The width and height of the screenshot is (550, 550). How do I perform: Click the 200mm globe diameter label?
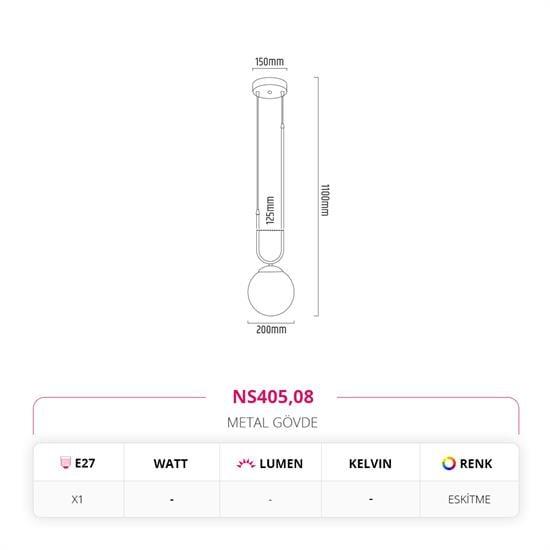(271, 330)
